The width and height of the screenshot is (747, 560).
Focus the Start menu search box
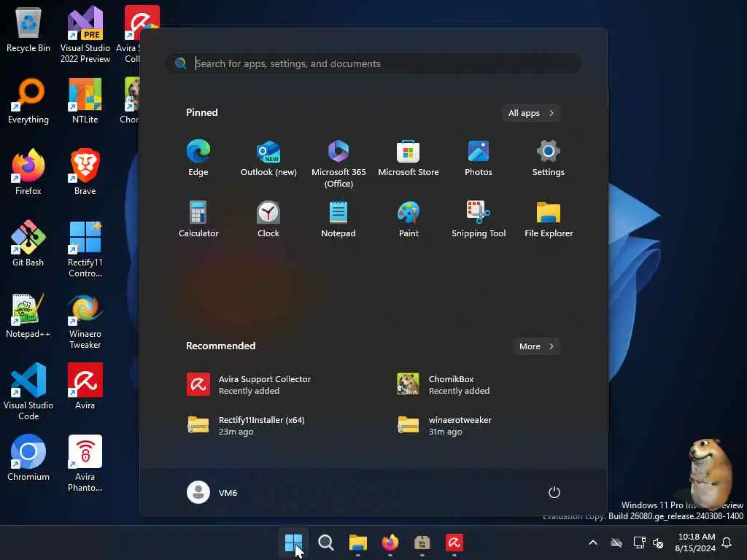(x=373, y=63)
